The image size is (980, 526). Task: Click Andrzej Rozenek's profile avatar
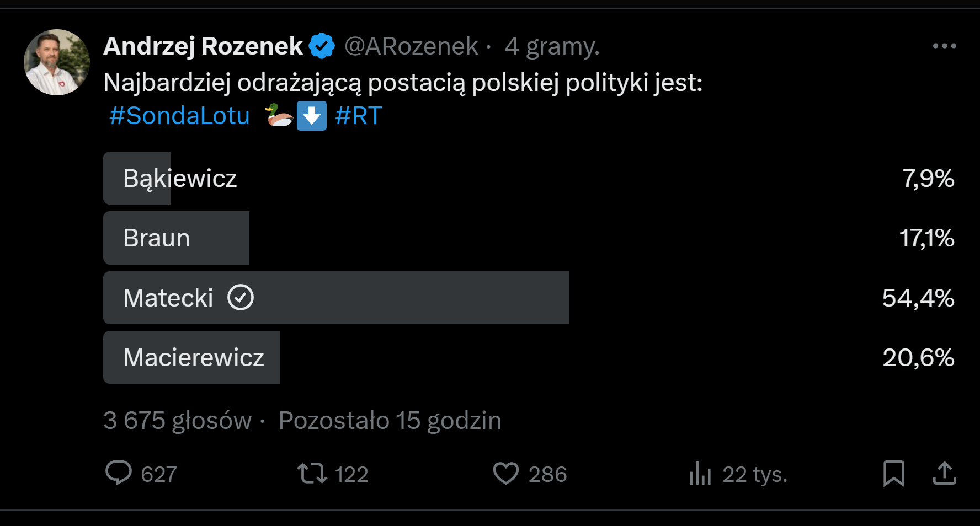click(x=57, y=62)
